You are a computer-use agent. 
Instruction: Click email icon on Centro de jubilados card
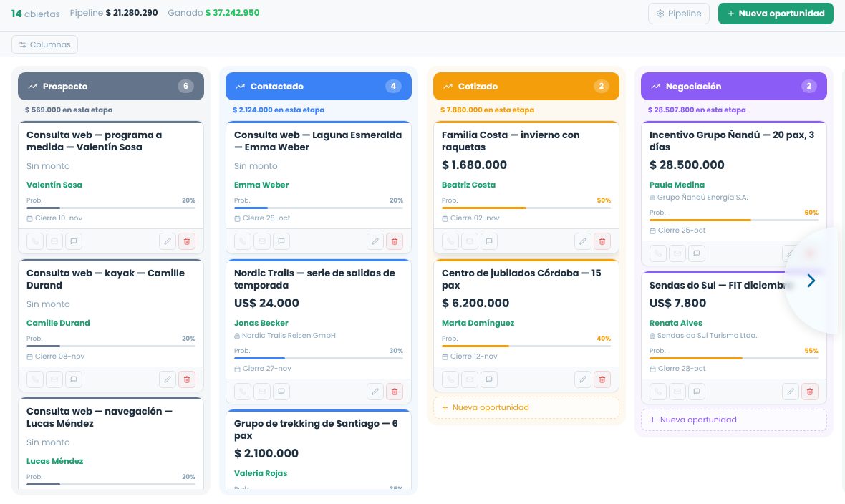pyautogui.click(x=470, y=379)
